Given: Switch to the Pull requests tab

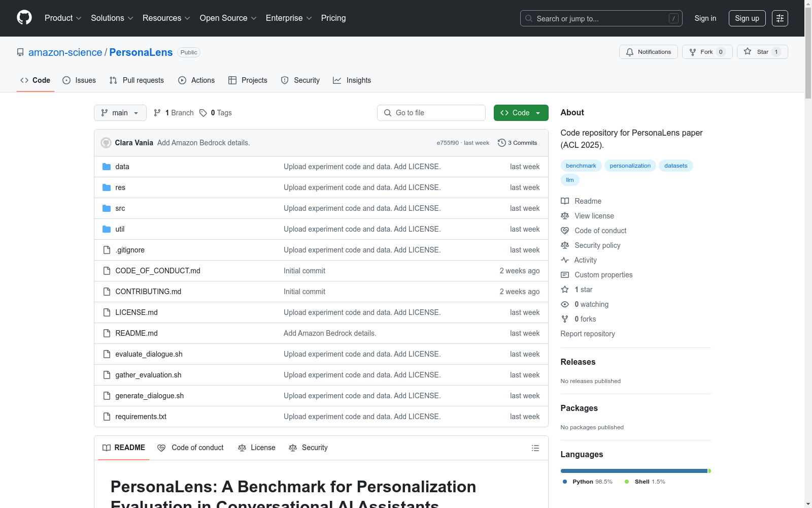Looking at the screenshot, I should coord(137,80).
